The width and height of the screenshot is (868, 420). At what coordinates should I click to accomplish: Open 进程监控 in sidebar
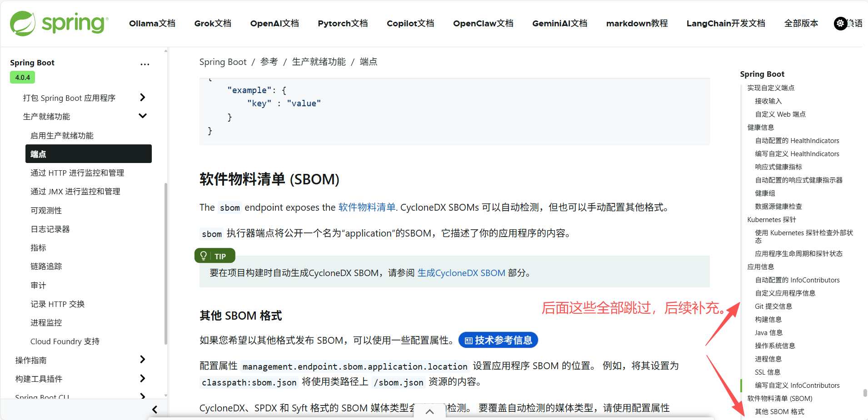click(x=46, y=322)
